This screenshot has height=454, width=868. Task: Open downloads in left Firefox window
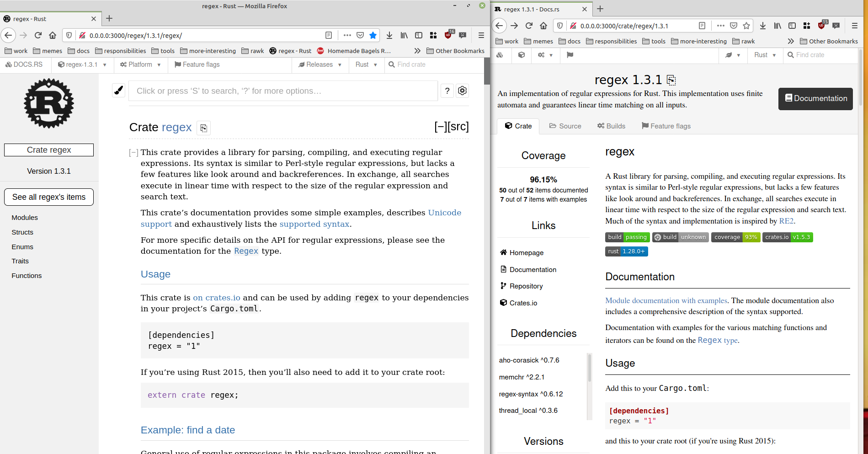[389, 35]
